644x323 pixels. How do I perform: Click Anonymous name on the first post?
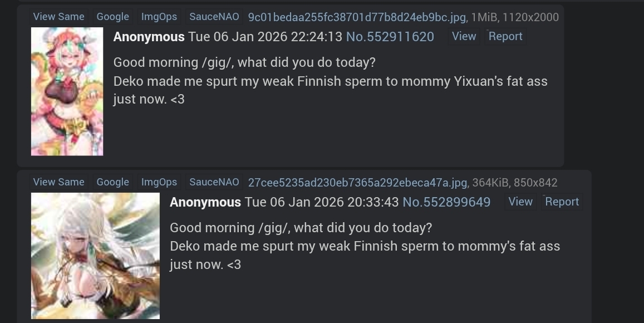tap(149, 37)
